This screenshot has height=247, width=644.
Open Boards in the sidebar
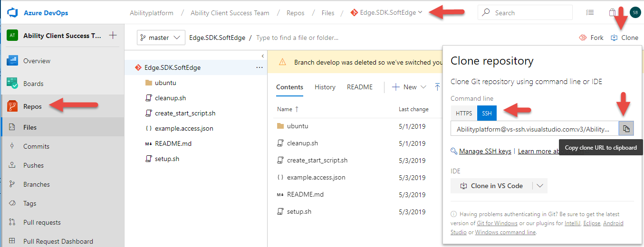[33, 84]
